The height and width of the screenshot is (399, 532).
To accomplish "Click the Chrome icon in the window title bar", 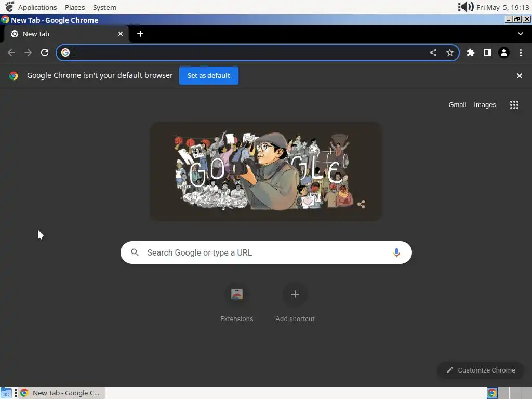I will click(x=5, y=20).
